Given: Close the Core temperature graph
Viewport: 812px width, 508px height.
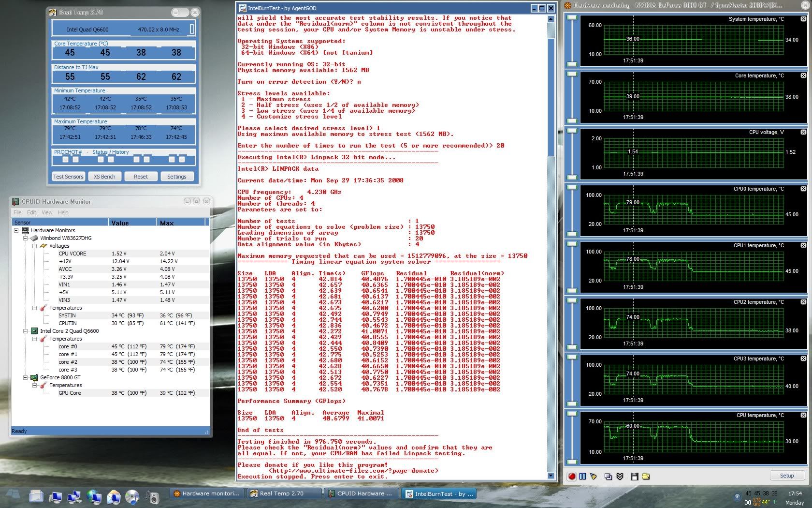Looking at the screenshot, I should [x=803, y=75].
